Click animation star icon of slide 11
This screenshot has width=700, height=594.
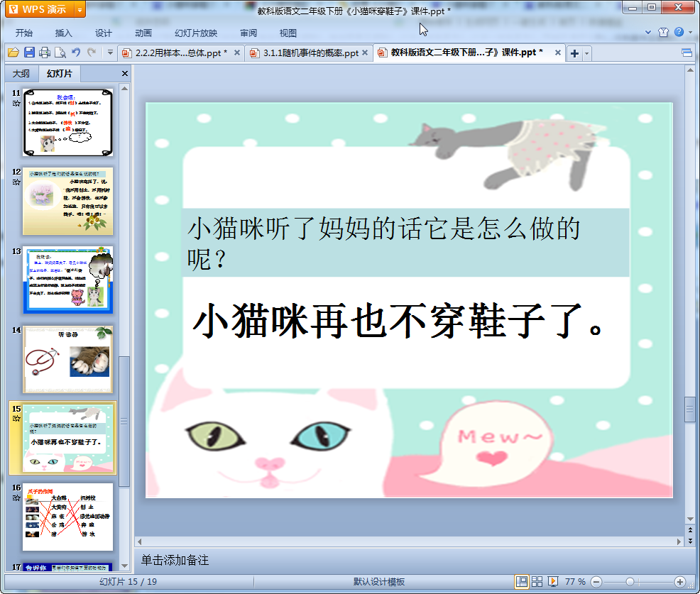(x=16, y=104)
